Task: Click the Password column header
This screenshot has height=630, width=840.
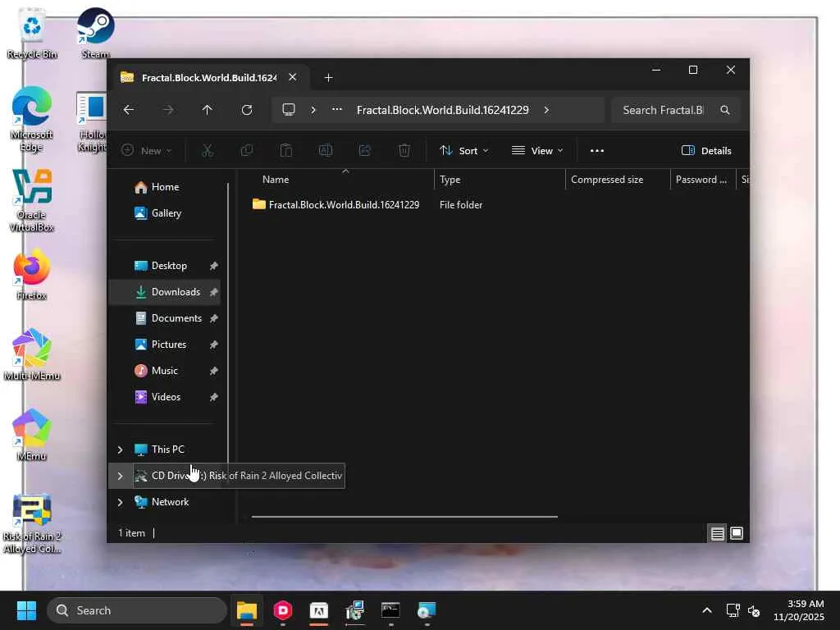Action: pos(701,180)
